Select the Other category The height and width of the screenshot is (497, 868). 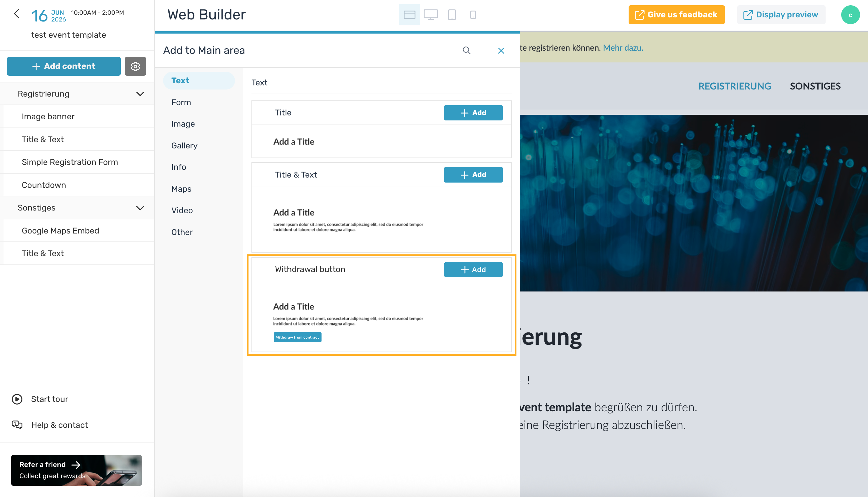pos(182,232)
